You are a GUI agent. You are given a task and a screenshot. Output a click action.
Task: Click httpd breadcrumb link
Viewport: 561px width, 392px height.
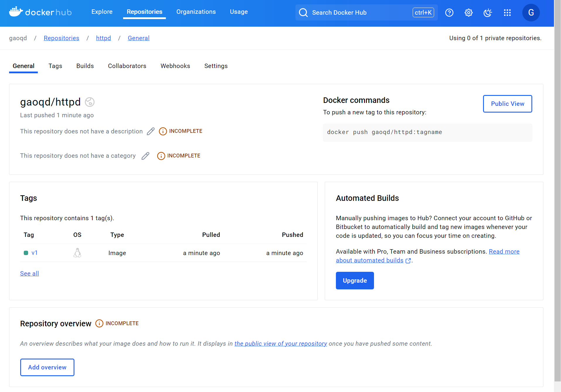(103, 38)
